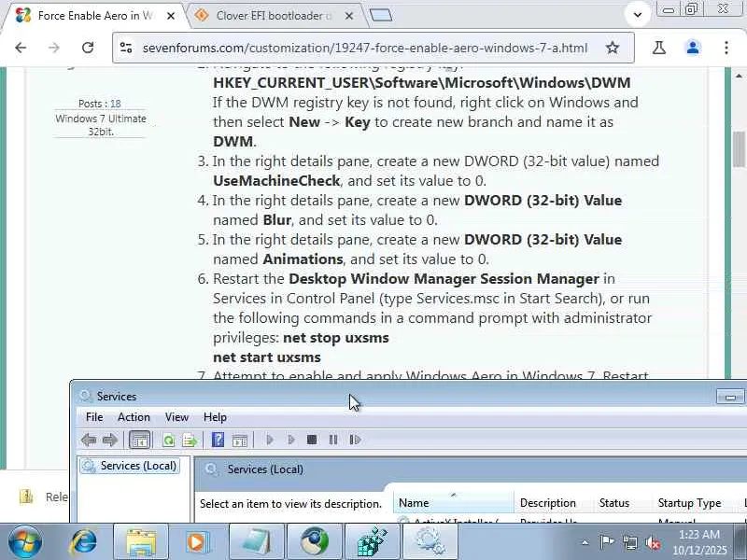Open Windows Media Player taskbar icon
This screenshot has height=560, width=747.
196,542
